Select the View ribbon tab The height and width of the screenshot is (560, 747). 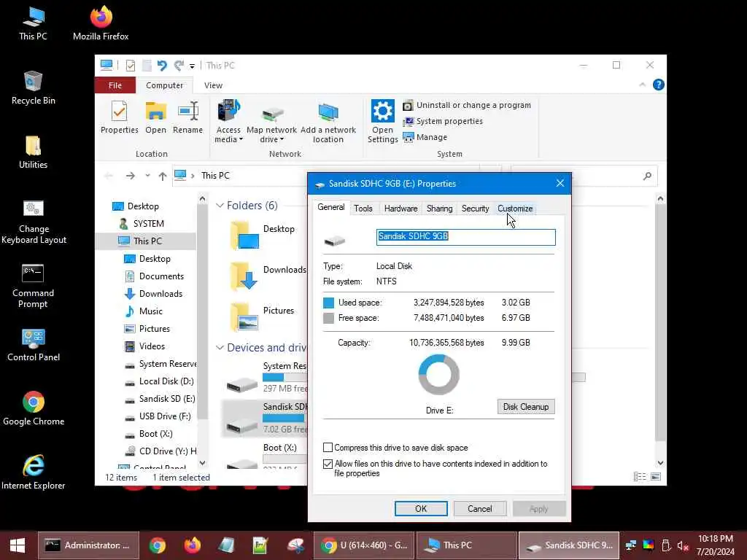(x=213, y=85)
